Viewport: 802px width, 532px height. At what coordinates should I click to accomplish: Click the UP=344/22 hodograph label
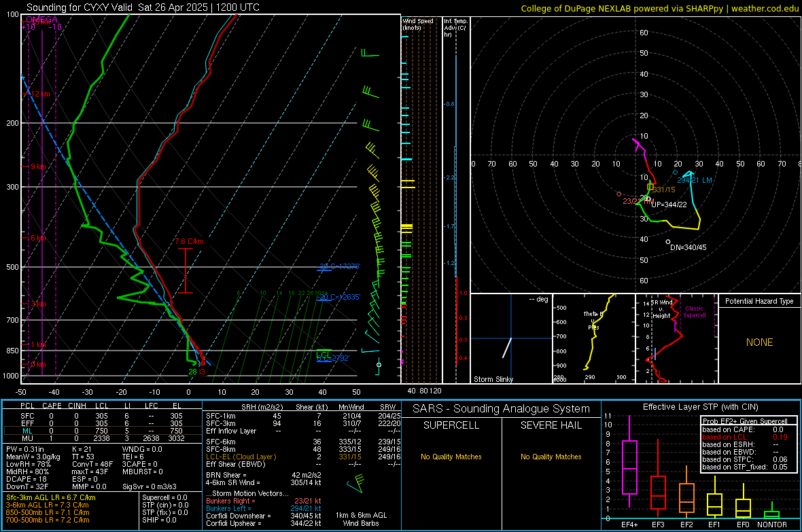click(x=669, y=205)
